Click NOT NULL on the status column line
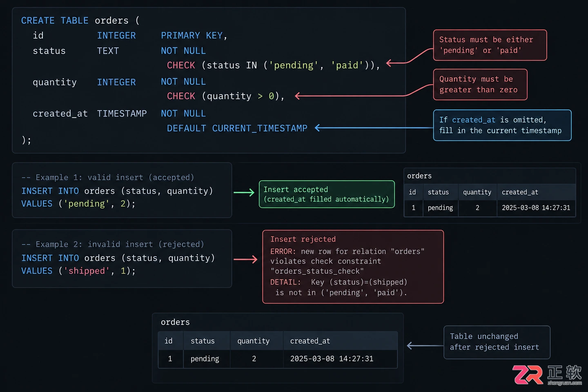 (x=183, y=51)
